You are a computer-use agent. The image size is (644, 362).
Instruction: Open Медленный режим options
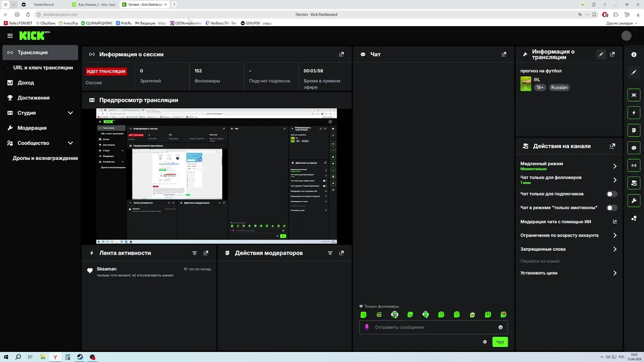point(569,166)
